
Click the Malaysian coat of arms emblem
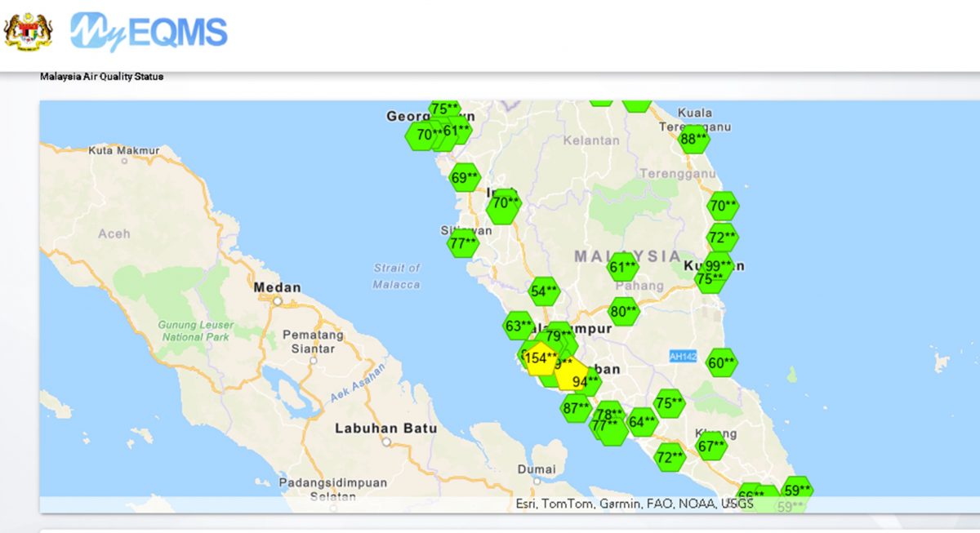point(28,31)
